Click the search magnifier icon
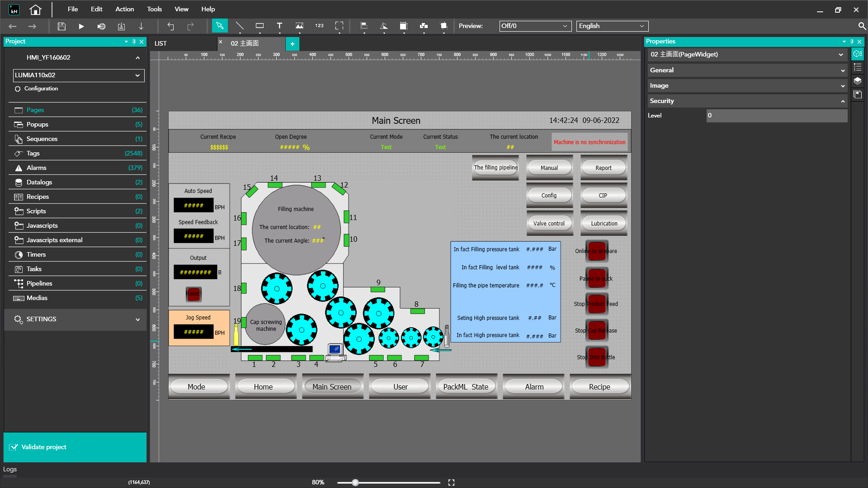Viewport: 868px width, 488px height. click(862, 26)
